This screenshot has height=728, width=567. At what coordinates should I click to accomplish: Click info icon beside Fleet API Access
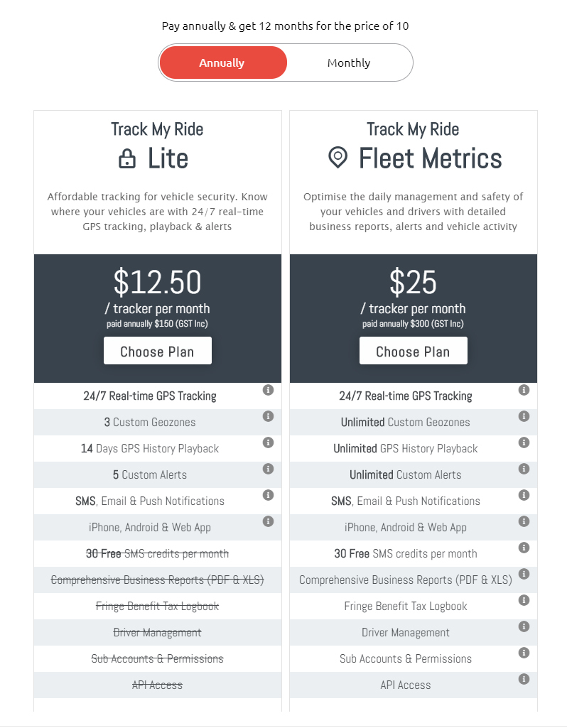(524, 679)
